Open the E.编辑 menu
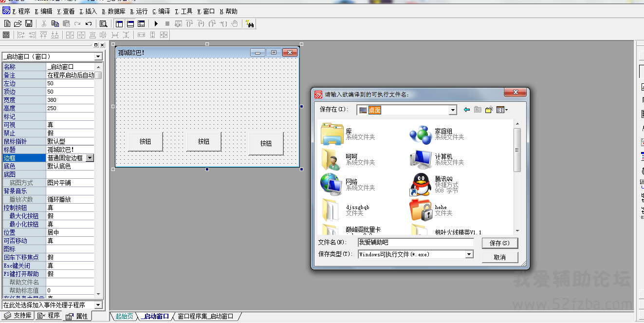The width and height of the screenshot is (644, 323). pos(43,11)
